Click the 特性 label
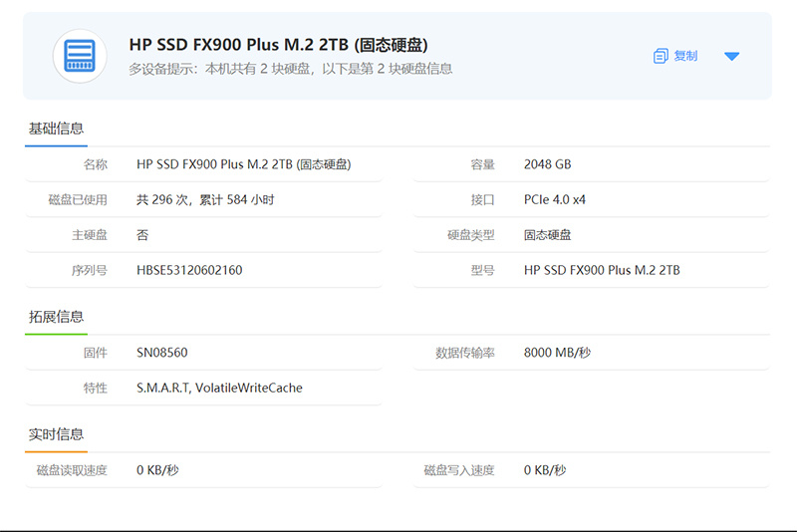This screenshot has width=797, height=532. click(x=96, y=389)
